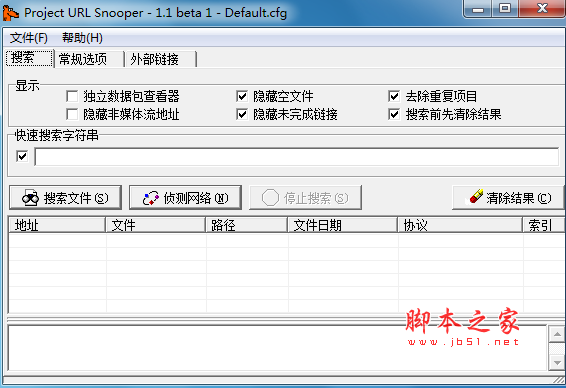Click inside the bottom details text pane
Image resolution: width=566 pixels, height=388 pixels.
tap(277, 348)
